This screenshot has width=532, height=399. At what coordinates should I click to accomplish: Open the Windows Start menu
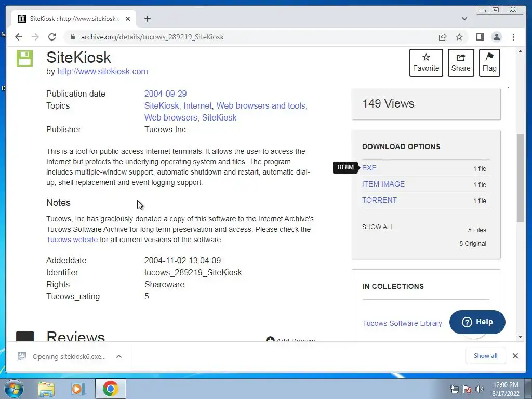(14, 389)
